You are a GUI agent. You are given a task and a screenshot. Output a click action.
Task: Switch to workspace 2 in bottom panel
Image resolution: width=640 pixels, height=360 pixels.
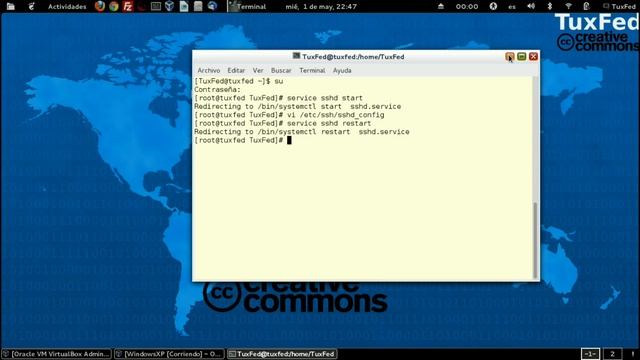612,354
